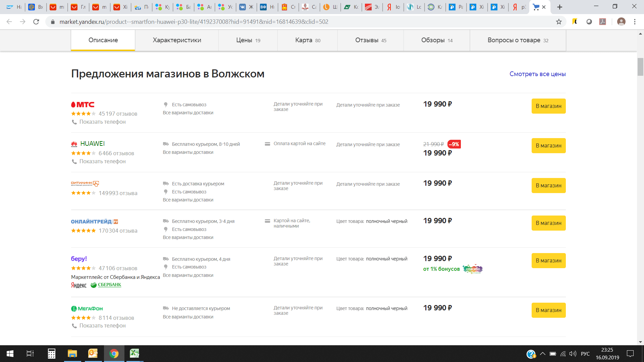Click the Huawei store logo

tap(88, 144)
